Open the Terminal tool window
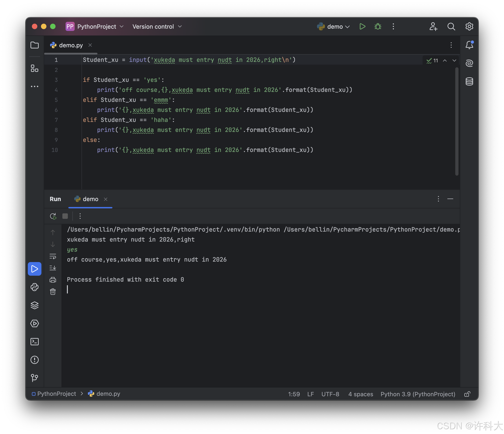This screenshot has height=434, width=504. [x=35, y=342]
